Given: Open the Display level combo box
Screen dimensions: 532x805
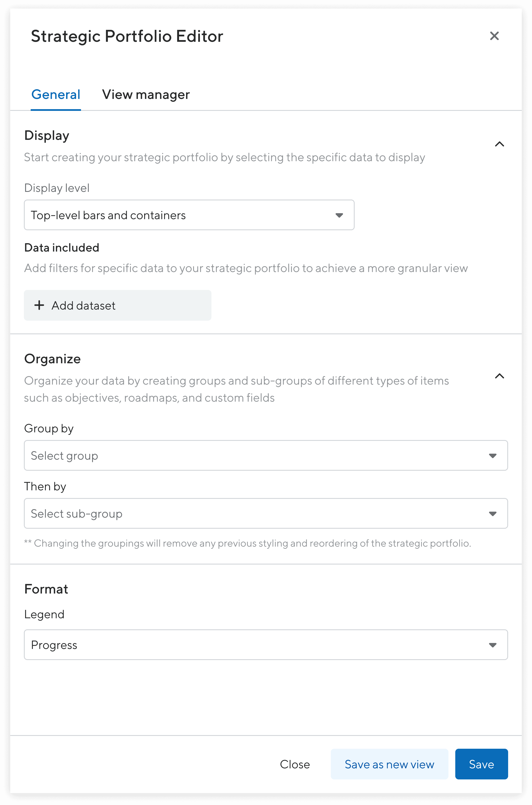Looking at the screenshot, I should pos(176,215).
